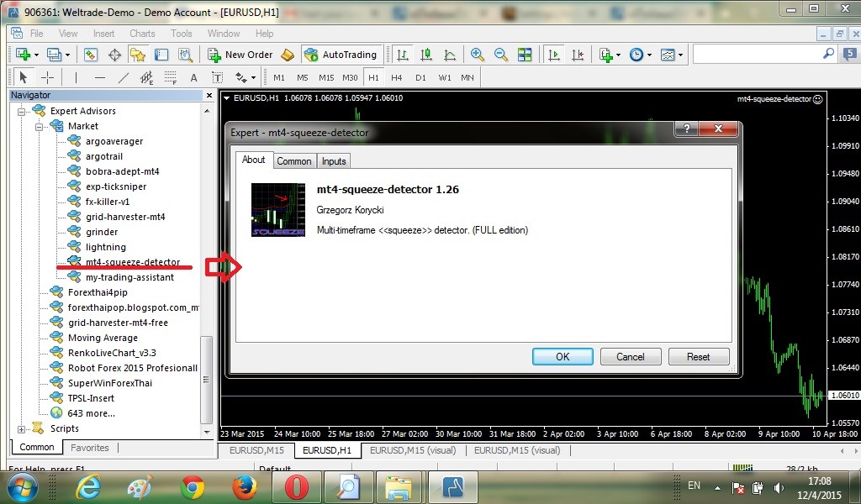Image resolution: width=861 pixels, height=504 pixels.
Task: Click Cancel in the Expert dialog
Action: pyautogui.click(x=631, y=356)
